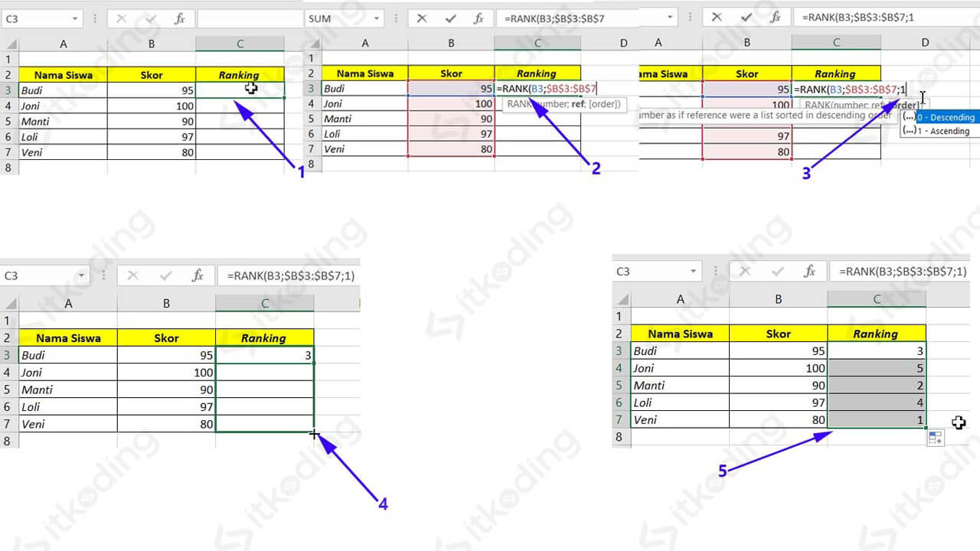The image size is (980, 551).
Task: Click 'Nama Siswa' header cell in step 1 screenshot
Action: pos(64,75)
